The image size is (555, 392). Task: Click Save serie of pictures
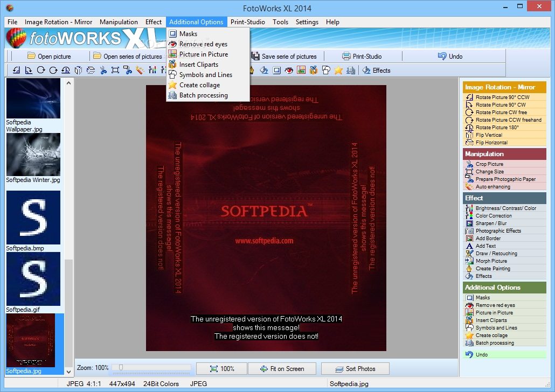click(x=284, y=56)
